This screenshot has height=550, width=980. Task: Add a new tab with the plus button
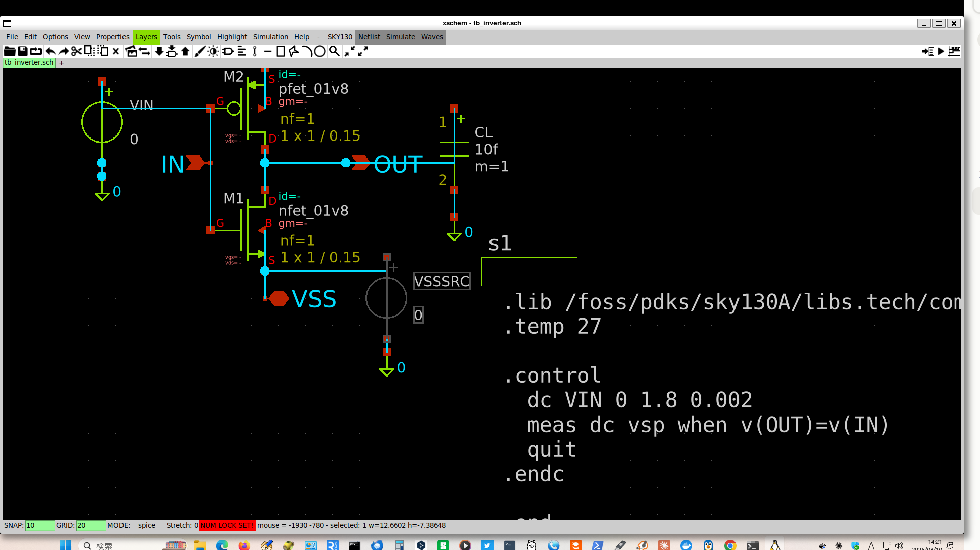coord(61,63)
